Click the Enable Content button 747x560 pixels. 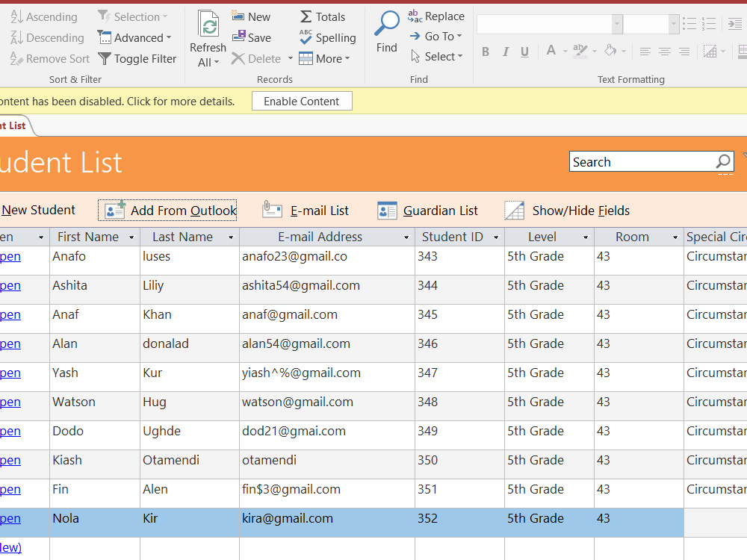pos(302,101)
